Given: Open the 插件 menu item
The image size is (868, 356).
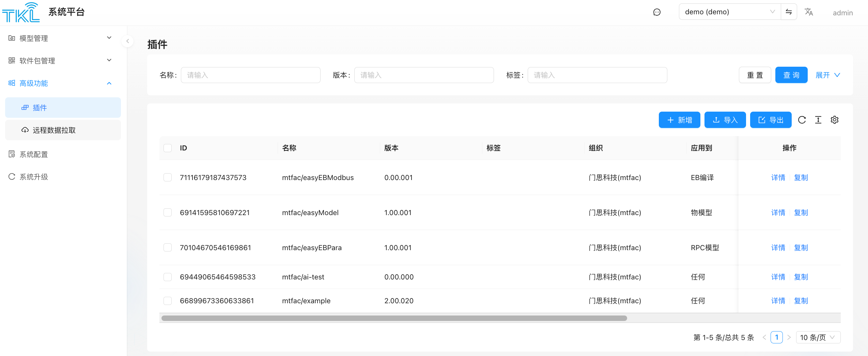Looking at the screenshot, I should click(x=63, y=108).
